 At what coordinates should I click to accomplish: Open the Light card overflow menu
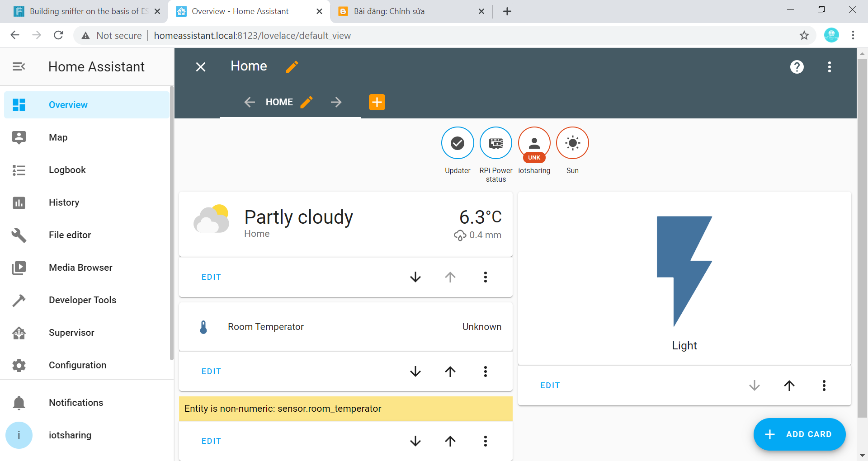tap(824, 385)
